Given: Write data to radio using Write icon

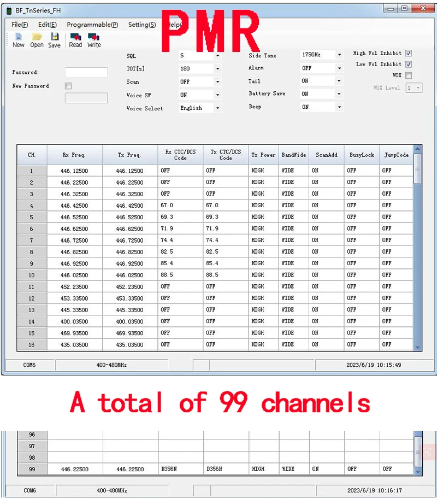Looking at the screenshot, I should [94, 37].
